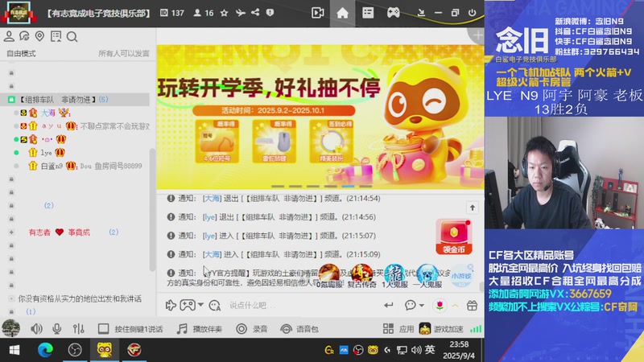This screenshot has height=362, width=644.
Task: Toggle 按住侧键1说话 push-to-talk mode
Action: coord(130,329)
